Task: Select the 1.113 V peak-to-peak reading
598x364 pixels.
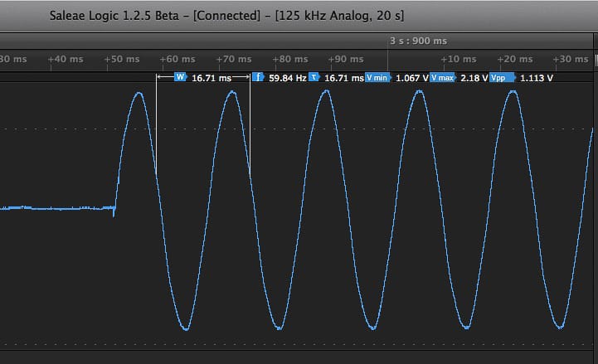Action: pyautogui.click(x=536, y=77)
